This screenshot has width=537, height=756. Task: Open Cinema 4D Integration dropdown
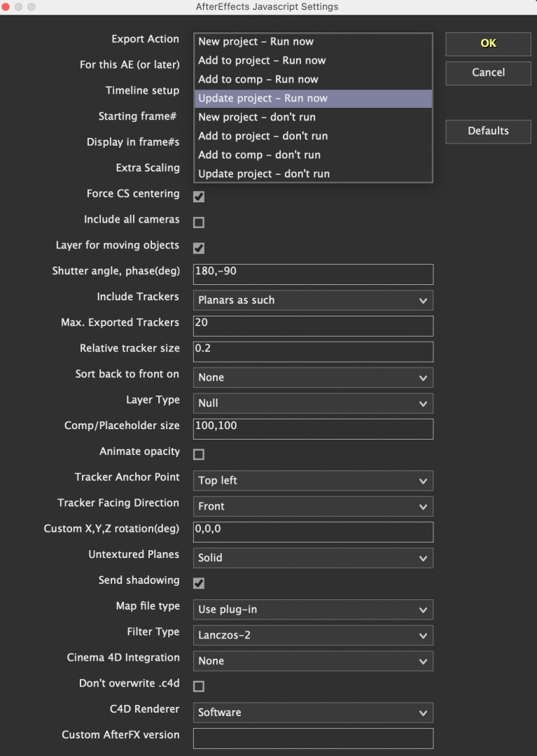[x=313, y=661]
